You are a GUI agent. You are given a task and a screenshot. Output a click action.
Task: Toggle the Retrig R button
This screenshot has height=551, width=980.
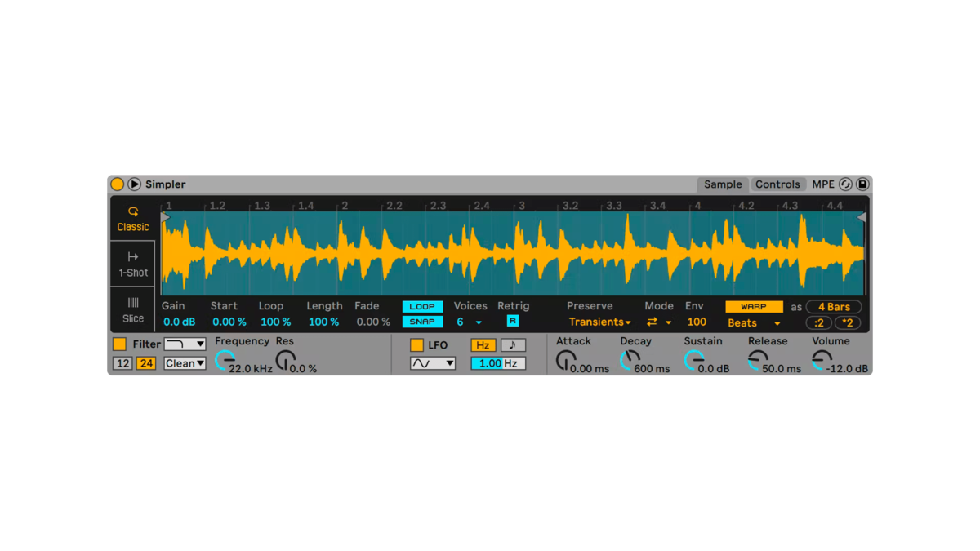[x=513, y=322]
